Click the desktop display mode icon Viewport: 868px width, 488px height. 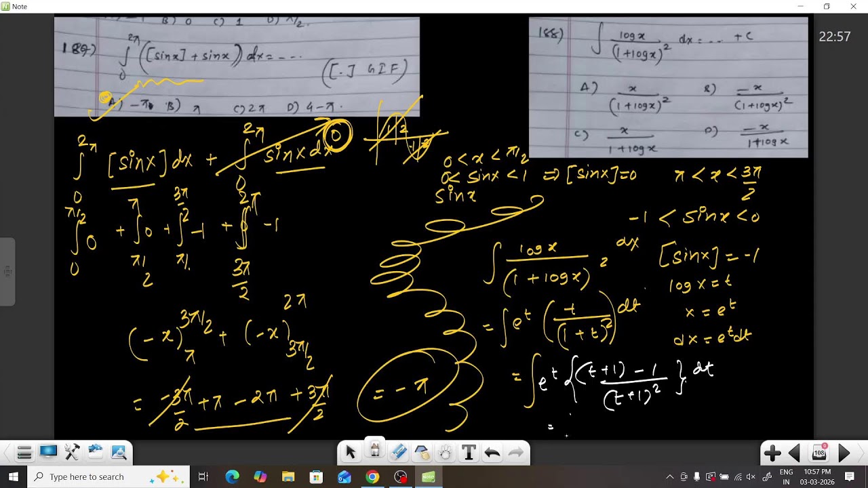click(48, 453)
